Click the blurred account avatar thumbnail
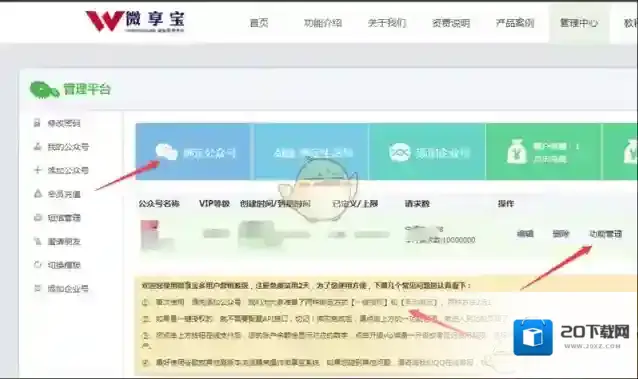The image size is (638, 379). coord(150,234)
